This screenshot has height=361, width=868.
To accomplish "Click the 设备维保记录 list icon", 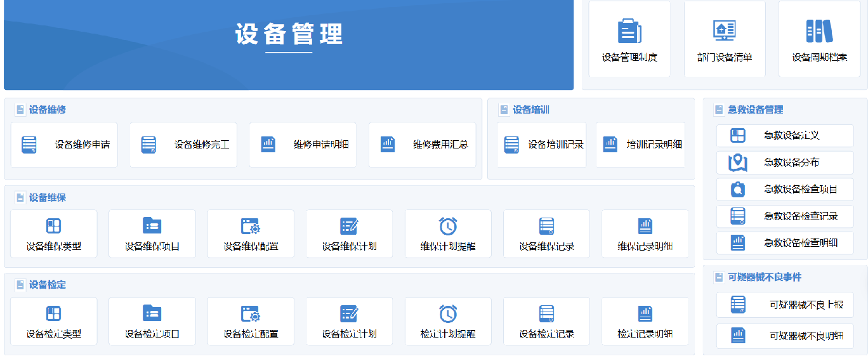I will 547,226.
